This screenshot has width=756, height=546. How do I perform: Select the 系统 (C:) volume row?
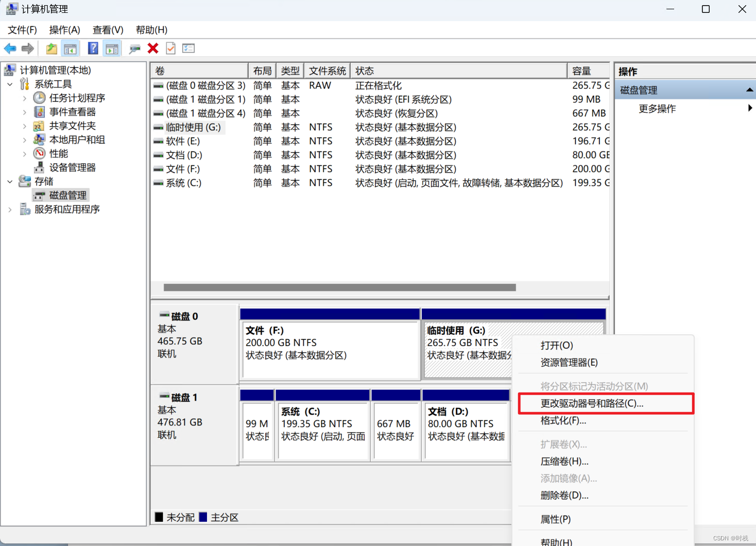coord(381,183)
